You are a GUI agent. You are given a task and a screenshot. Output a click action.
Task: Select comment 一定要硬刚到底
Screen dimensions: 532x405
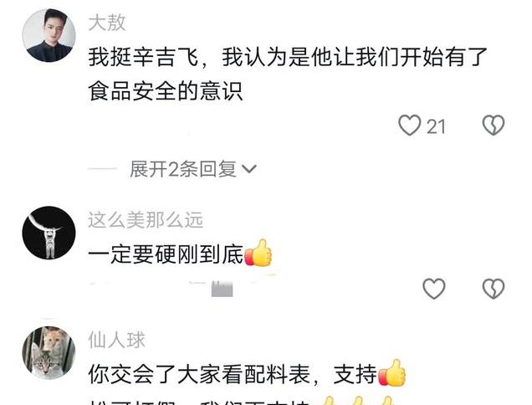[166, 254]
